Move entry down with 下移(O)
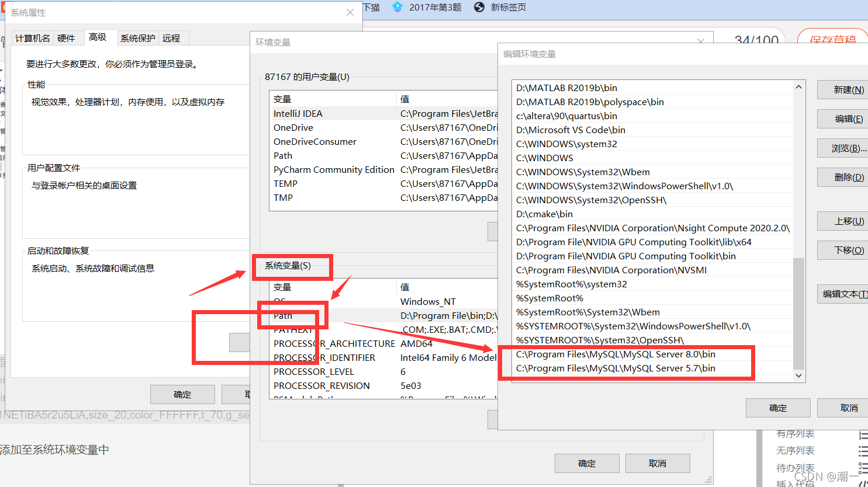 pos(843,251)
